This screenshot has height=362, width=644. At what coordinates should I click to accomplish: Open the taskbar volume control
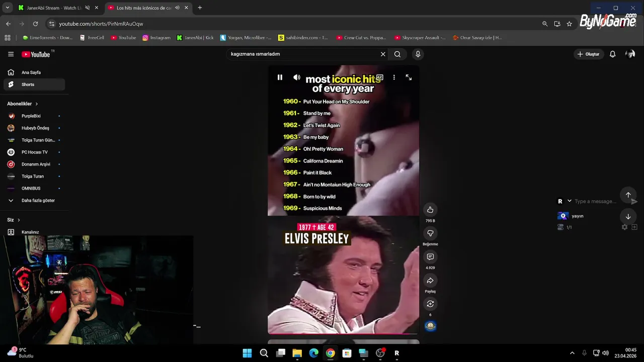click(x=605, y=353)
